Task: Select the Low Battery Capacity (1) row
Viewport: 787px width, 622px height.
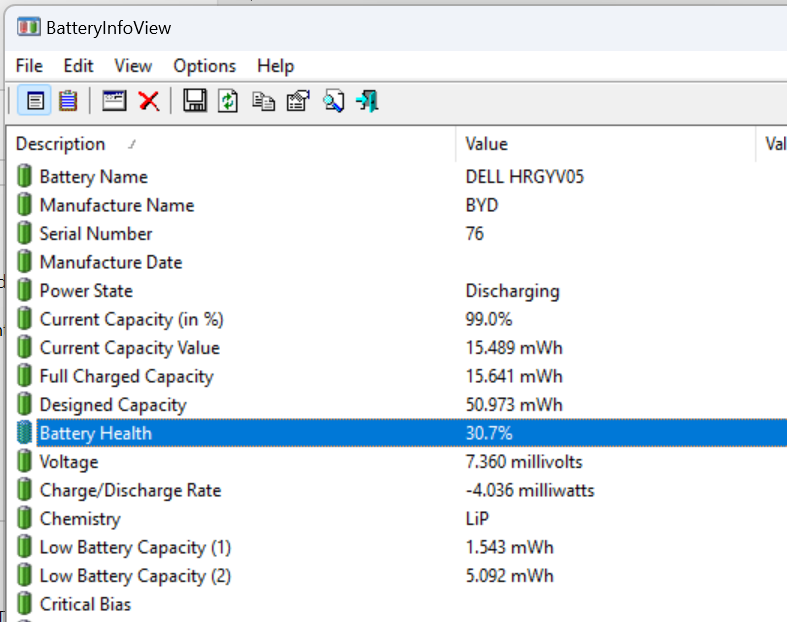Action: coord(397,547)
